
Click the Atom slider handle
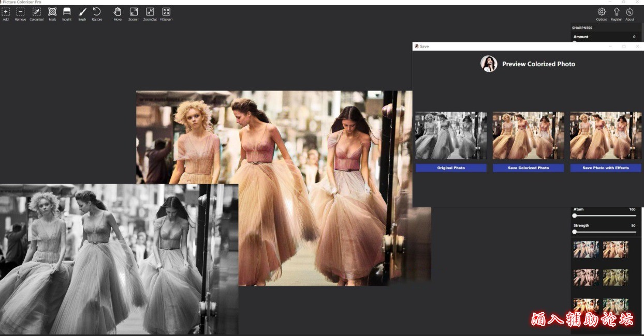[575, 216]
